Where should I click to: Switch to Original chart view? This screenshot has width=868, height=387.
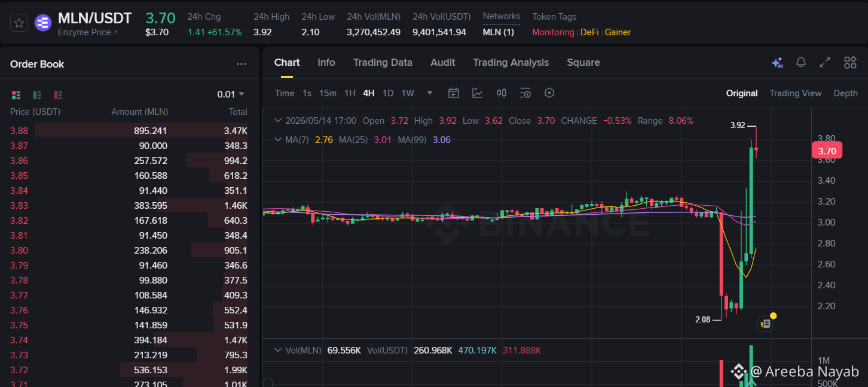tap(742, 93)
